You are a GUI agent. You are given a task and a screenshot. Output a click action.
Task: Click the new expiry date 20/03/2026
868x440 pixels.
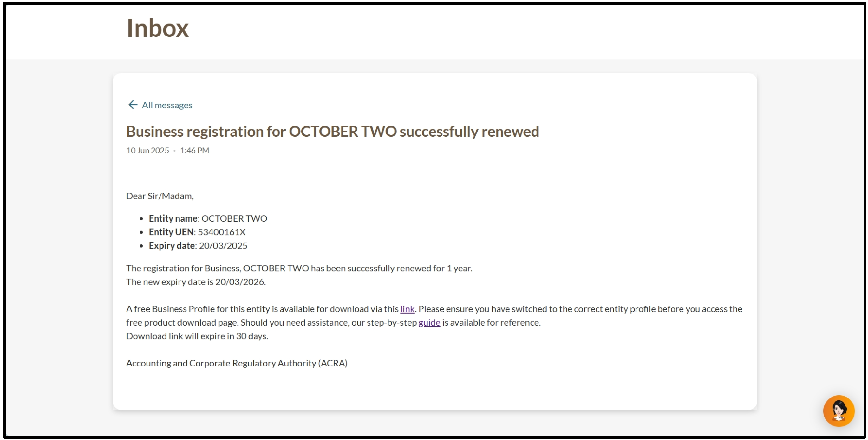[240, 282]
